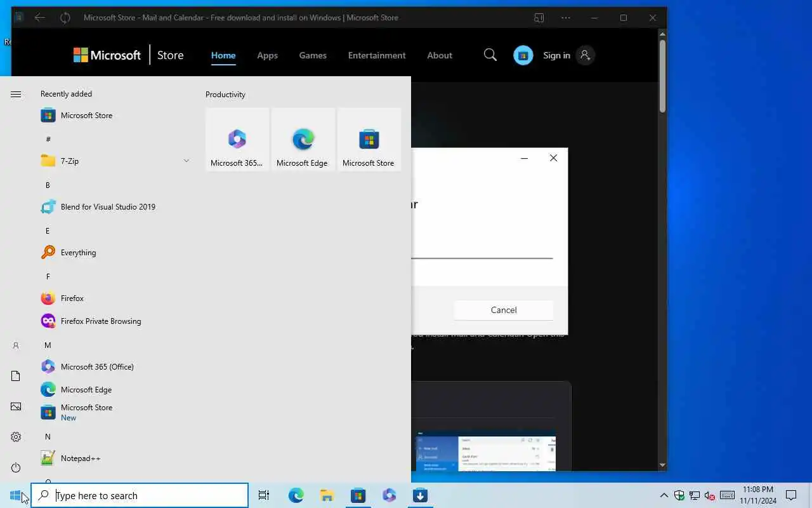Click the Mail and Calendar screenshot thumbnail
Screen dimensions: 812x508
pyautogui.click(x=486, y=452)
